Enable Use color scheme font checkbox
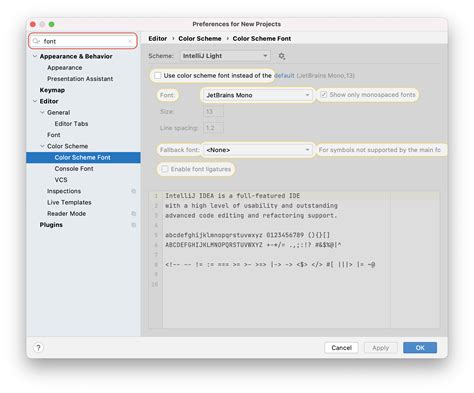The image size is (474, 393). 158,75
